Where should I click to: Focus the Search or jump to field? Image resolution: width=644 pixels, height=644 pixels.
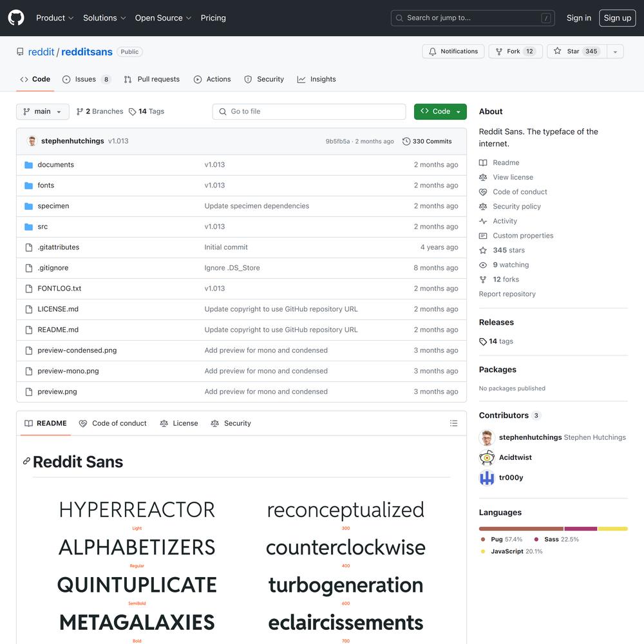[473, 17]
